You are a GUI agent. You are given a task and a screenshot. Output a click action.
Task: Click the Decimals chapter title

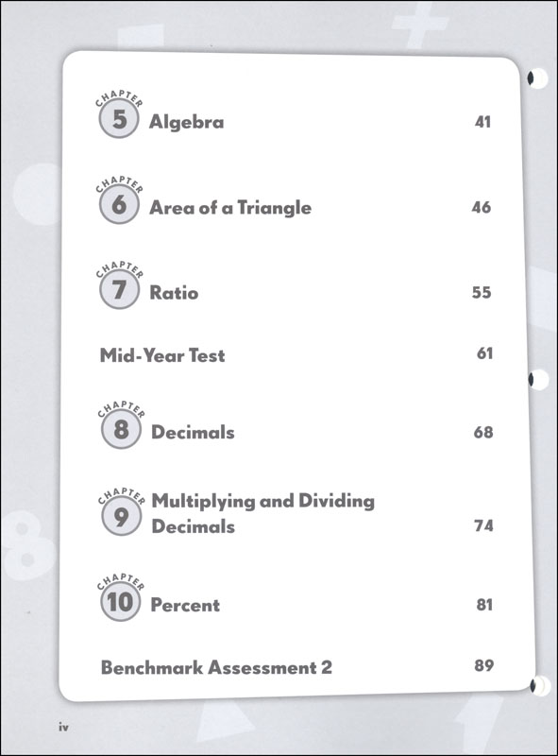[193, 432]
